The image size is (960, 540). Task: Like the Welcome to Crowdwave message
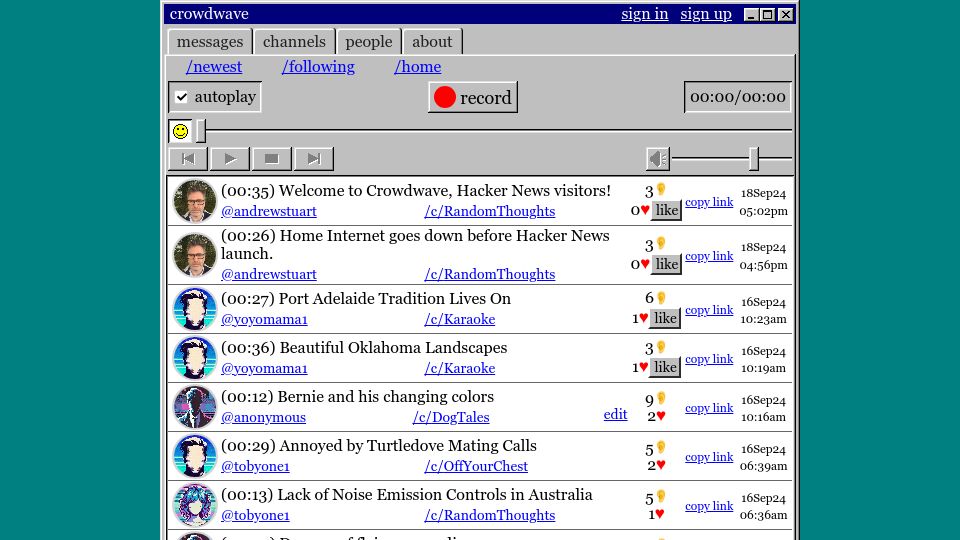point(666,211)
